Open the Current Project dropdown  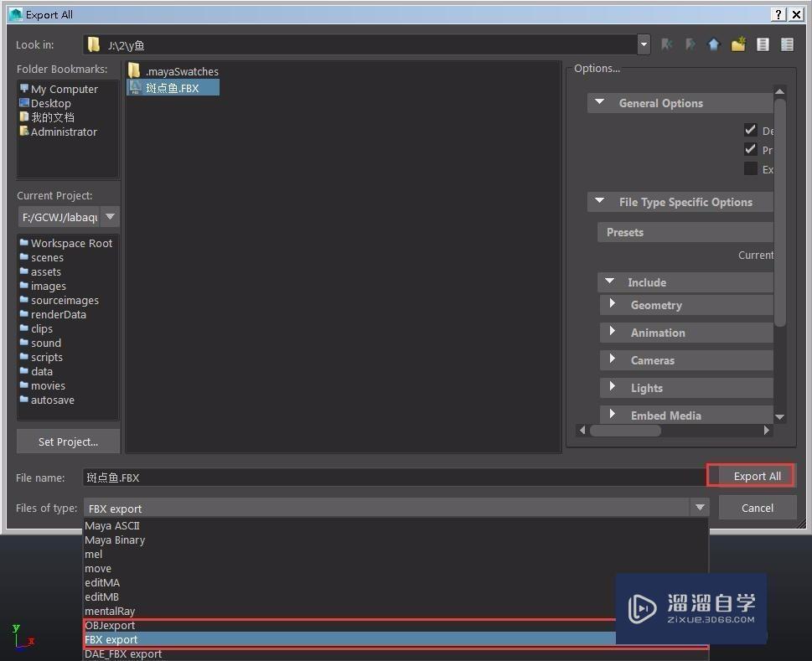(x=110, y=217)
